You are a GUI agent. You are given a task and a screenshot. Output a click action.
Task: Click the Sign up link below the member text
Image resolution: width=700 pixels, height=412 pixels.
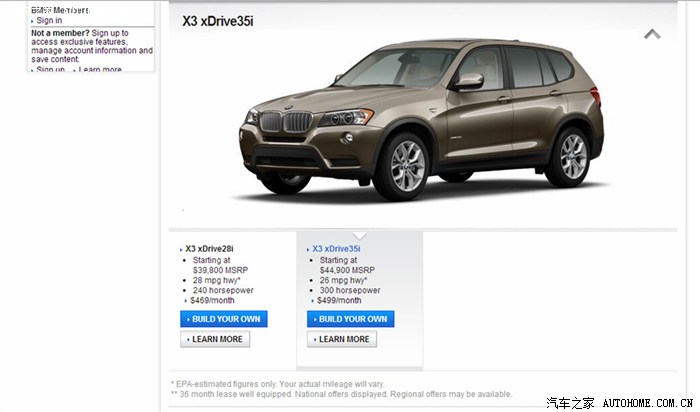coord(50,69)
